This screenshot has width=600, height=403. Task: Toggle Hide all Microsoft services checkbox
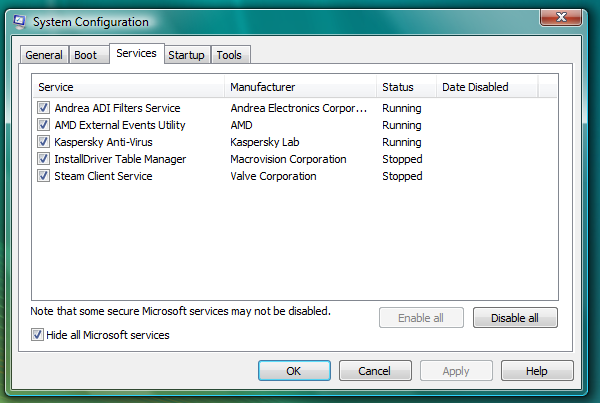pos(37,334)
